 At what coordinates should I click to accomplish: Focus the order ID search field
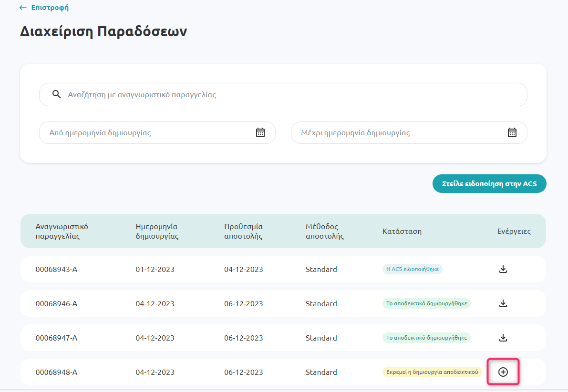[283, 94]
